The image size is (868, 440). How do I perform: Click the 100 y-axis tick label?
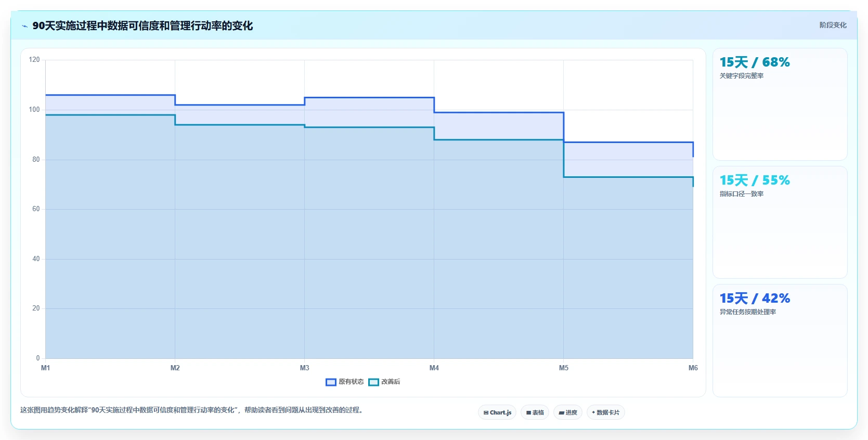(x=34, y=110)
